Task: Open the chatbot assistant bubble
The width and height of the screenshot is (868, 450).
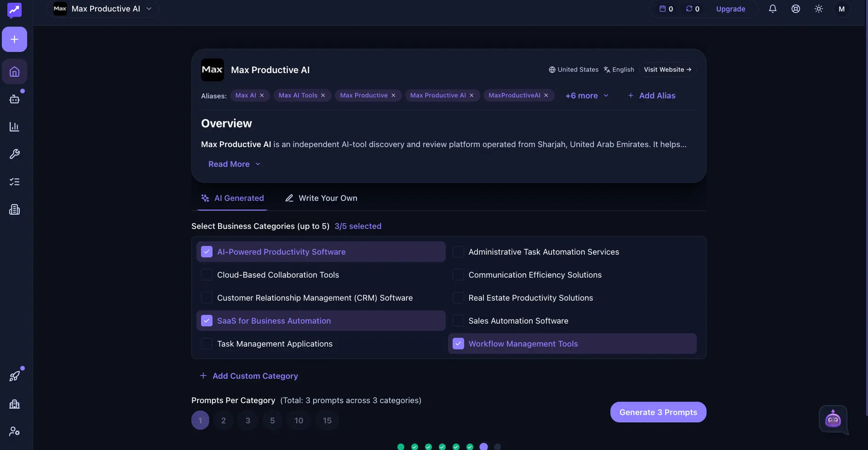Action: (x=833, y=419)
